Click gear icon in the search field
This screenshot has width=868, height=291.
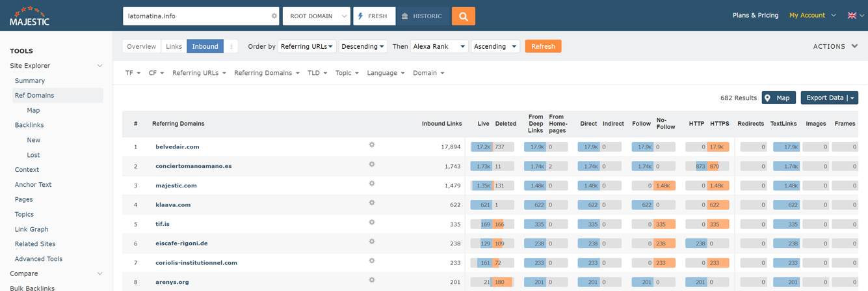[x=274, y=16]
